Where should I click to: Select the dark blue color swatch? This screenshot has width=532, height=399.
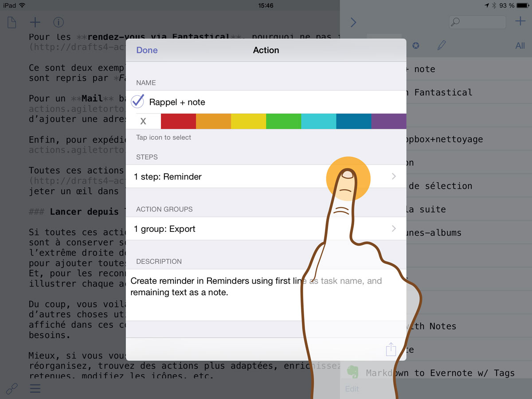[x=353, y=121]
